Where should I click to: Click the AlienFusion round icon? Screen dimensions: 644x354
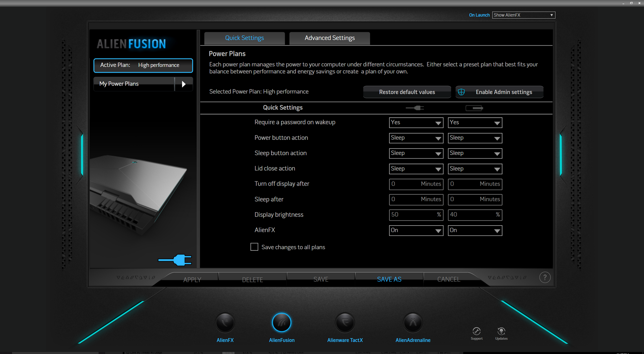[x=281, y=322]
